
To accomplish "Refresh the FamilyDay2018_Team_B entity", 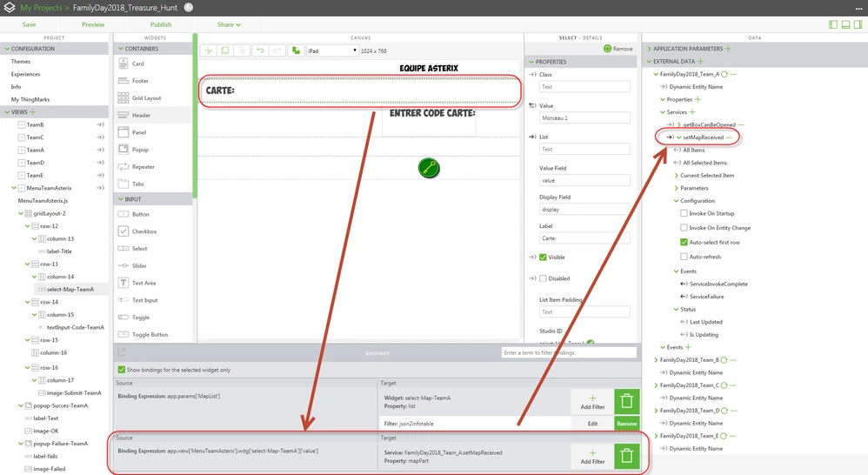I will [x=724, y=360].
